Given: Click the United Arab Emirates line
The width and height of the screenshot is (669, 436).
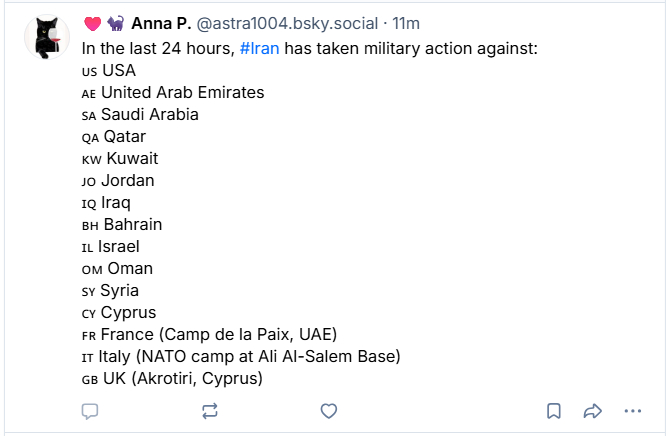Looking at the screenshot, I should [x=182, y=92].
